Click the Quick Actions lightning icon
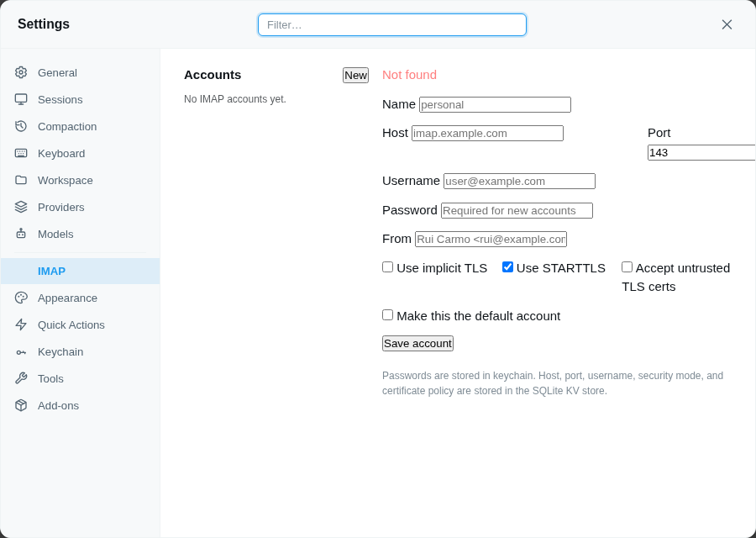The image size is (756, 538). (x=21, y=324)
